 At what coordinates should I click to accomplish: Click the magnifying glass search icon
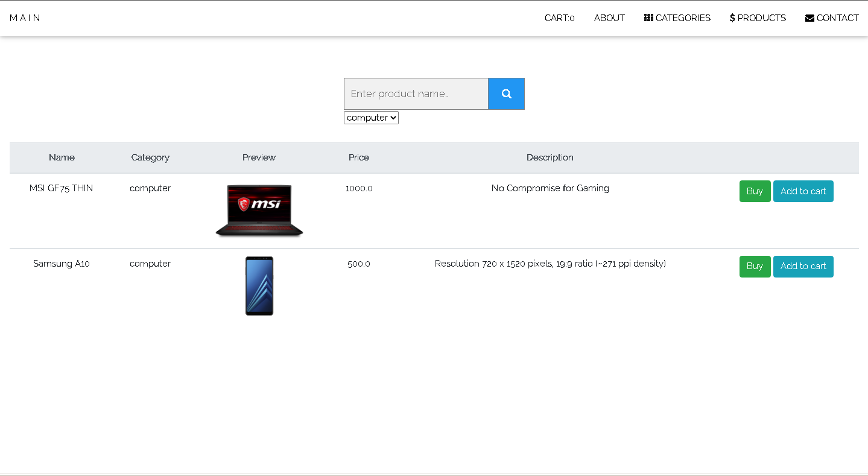point(505,94)
